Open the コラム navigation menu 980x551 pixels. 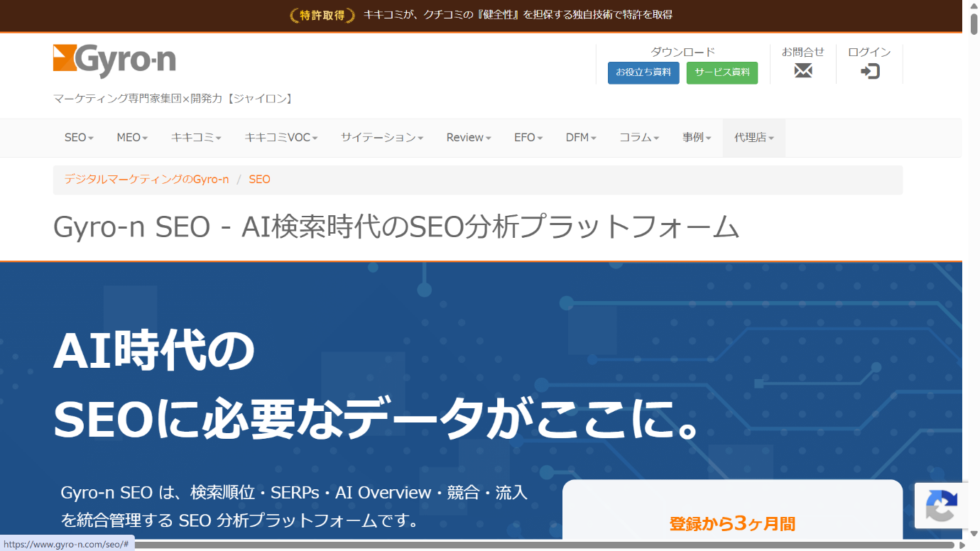pyautogui.click(x=639, y=138)
